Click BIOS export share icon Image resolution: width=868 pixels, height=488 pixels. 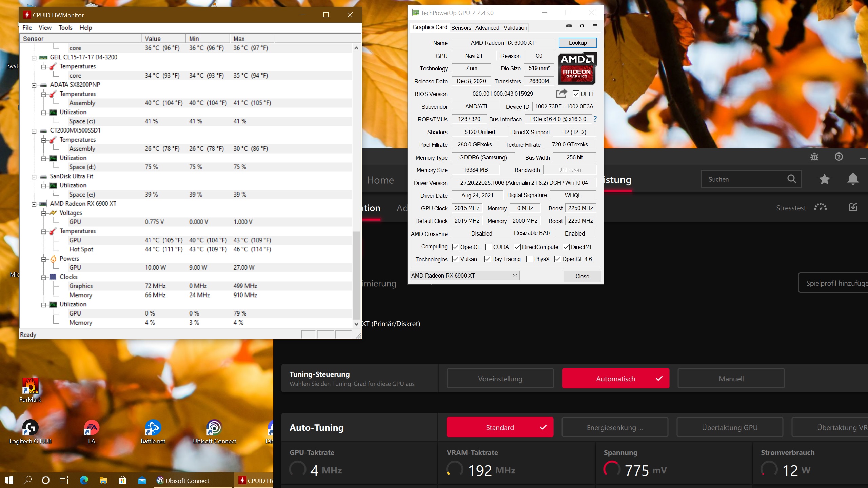click(x=561, y=94)
